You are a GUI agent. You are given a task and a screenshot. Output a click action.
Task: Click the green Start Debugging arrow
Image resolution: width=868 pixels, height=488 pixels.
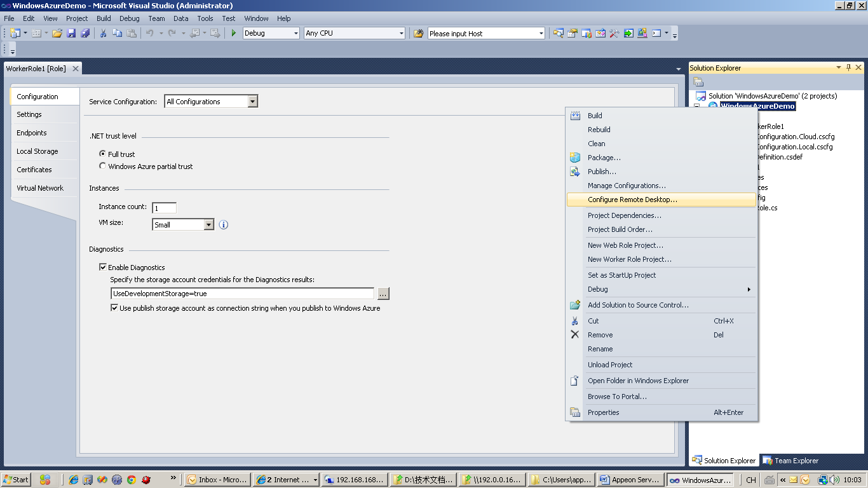(234, 33)
